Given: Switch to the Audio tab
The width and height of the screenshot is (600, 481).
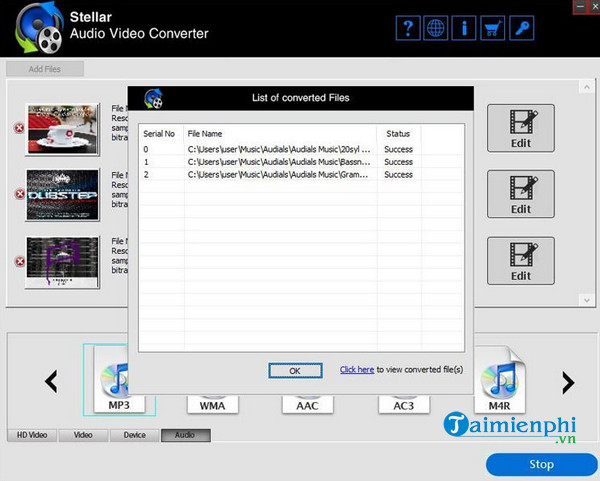Looking at the screenshot, I should pyautogui.click(x=186, y=435).
